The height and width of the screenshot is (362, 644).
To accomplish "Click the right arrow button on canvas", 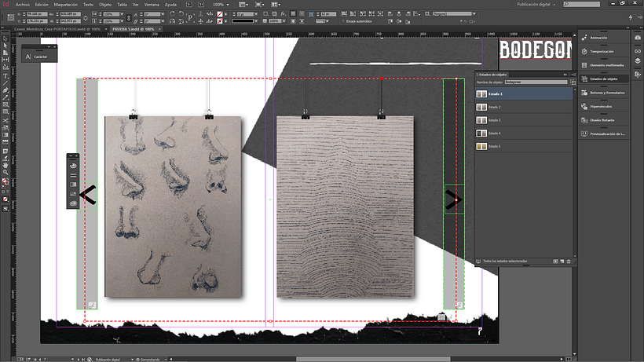I will (453, 200).
